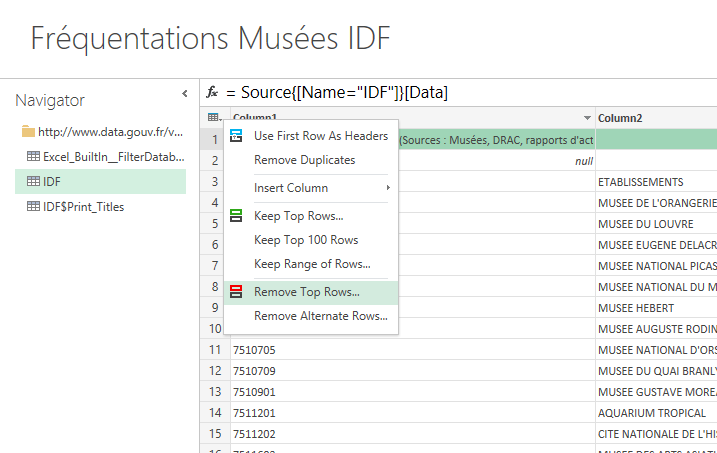
Task: Expand the Insert Column submenu
Action: click(310, 188)
